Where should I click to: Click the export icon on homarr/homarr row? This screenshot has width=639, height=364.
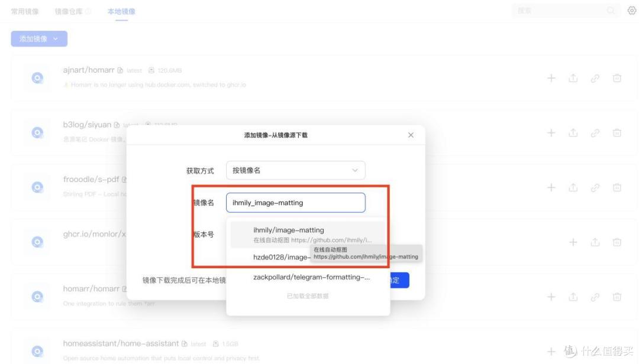(x=573, y=297)
